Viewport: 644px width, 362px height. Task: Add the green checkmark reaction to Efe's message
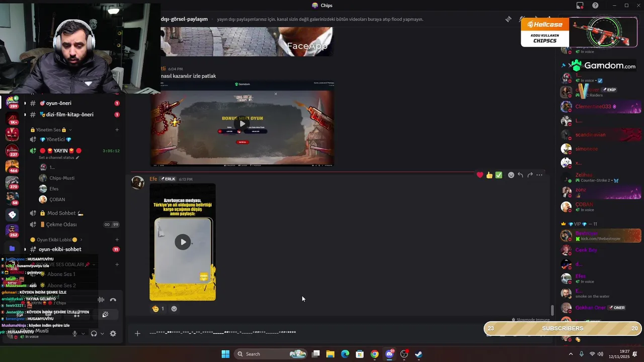pyautogui.click(x=499, y=175)
